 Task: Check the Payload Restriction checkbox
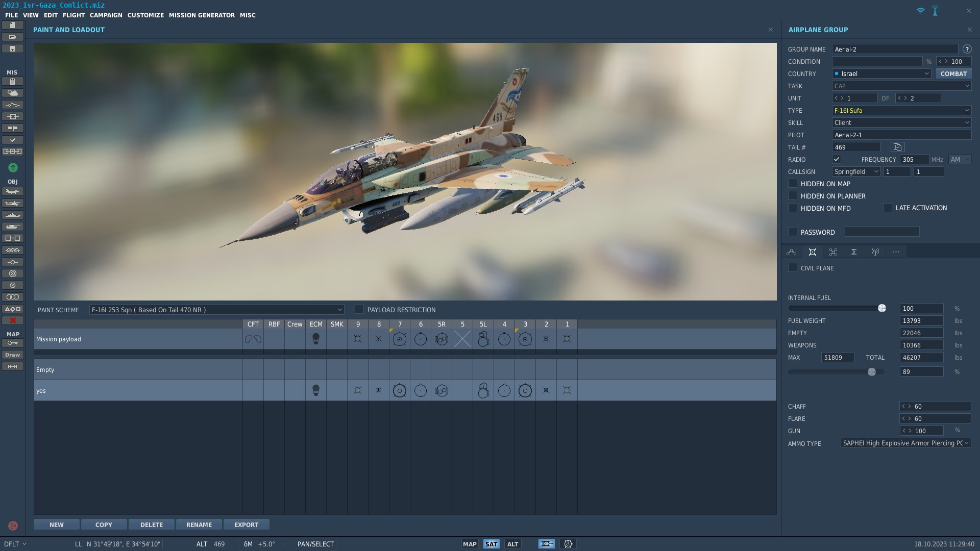coord(359,310)
